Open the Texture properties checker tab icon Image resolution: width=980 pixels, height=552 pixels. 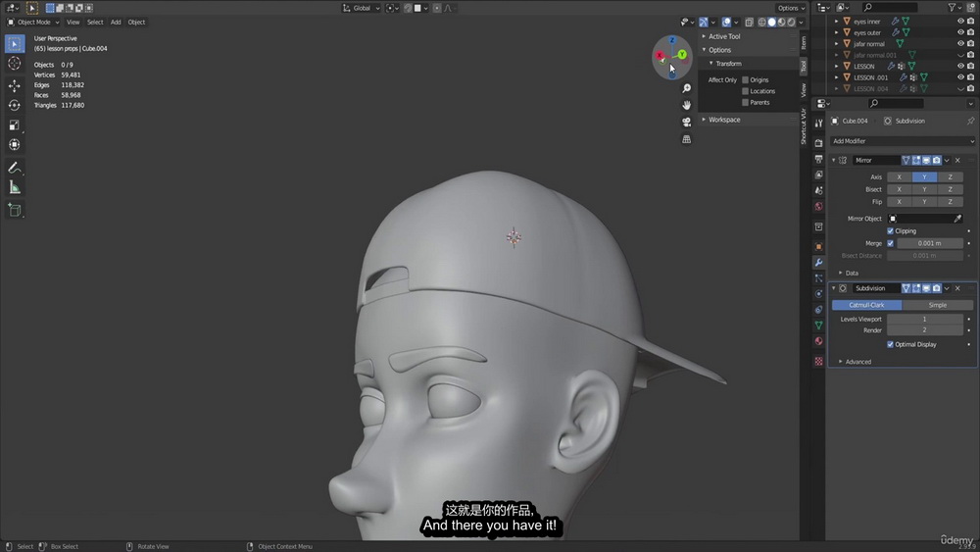coord(818,362)
